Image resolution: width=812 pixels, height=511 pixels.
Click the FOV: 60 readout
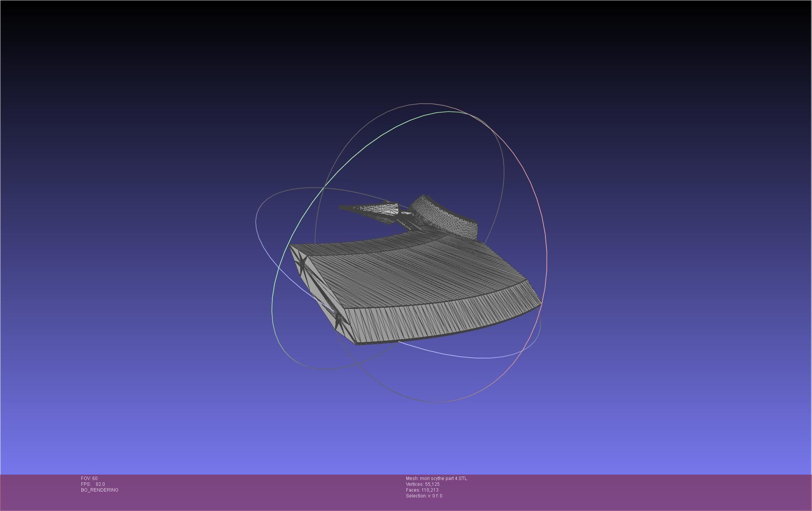(x=89, y=478)
